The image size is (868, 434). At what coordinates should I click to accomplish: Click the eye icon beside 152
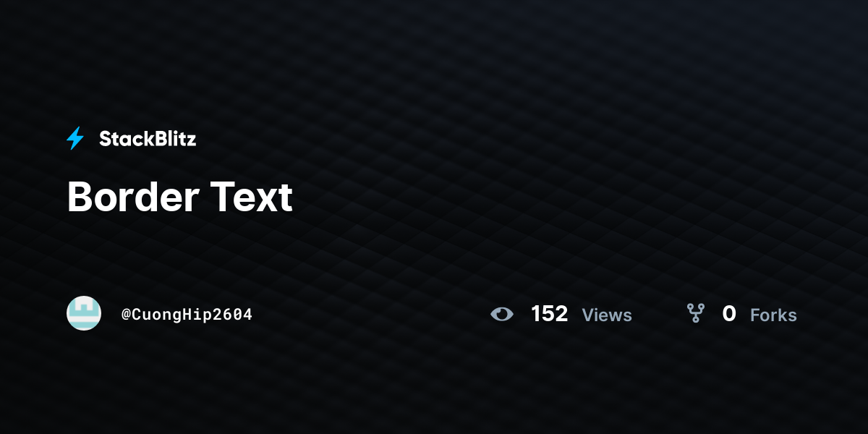pyautogui.click(x=502, y=314)
